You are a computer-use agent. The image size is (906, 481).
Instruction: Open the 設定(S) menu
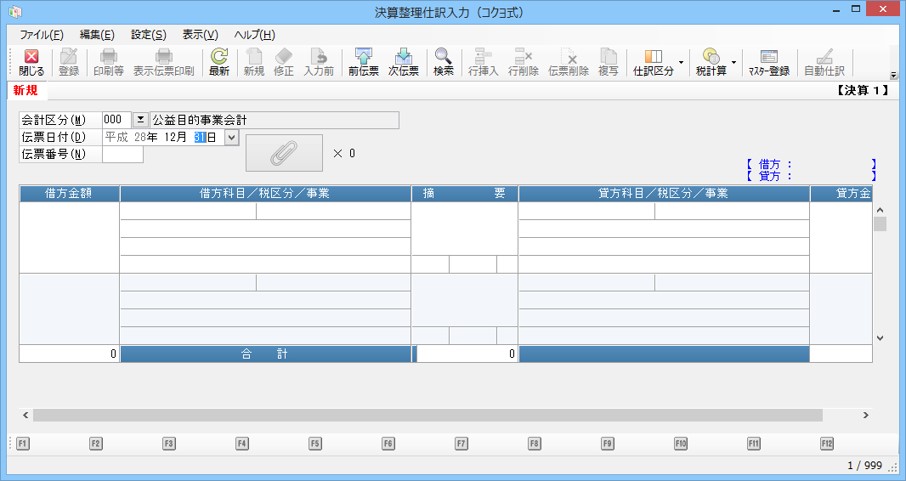click(x=148, y=34)
